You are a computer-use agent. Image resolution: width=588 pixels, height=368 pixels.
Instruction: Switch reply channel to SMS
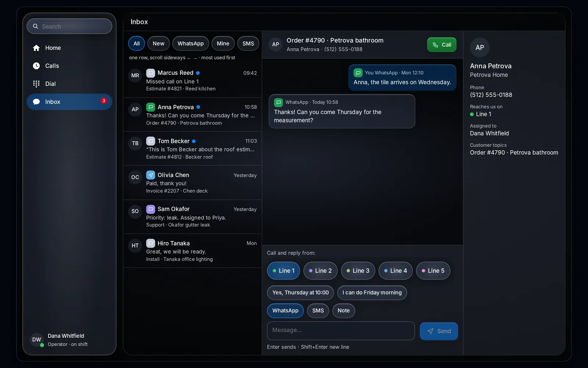click(x=318, y=311)
